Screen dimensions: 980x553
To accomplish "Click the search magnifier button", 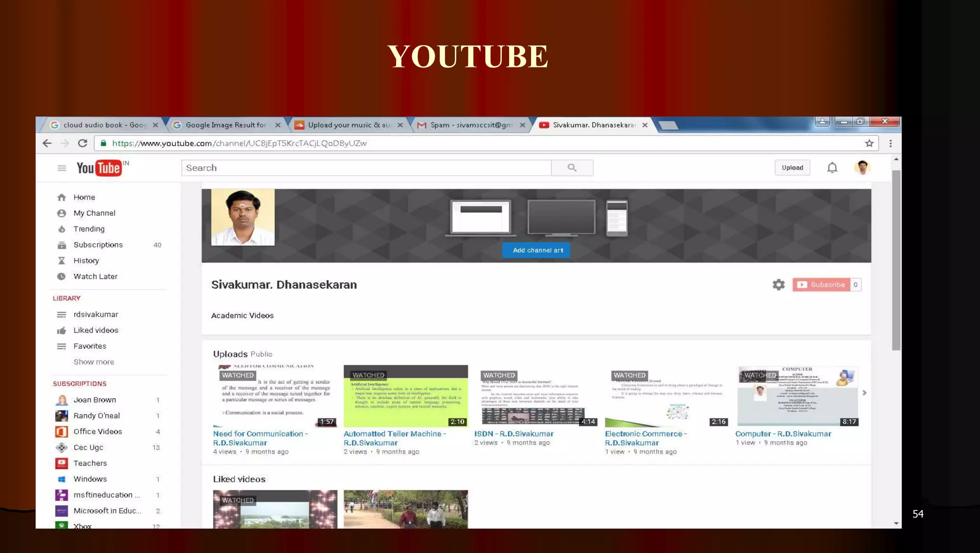I will (x=572, y=168).
